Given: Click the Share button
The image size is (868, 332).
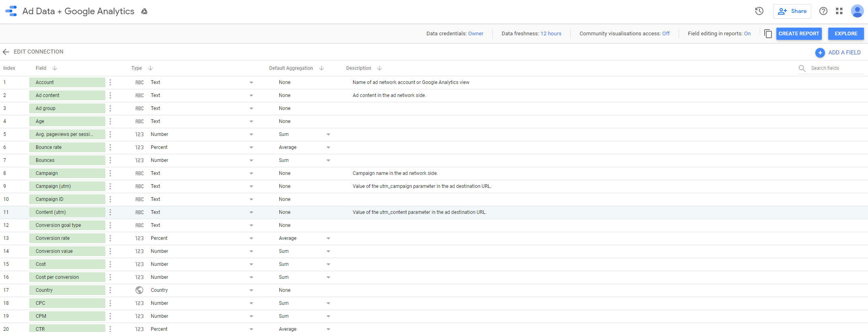Looking at the screenshot, I should (792, 11).
